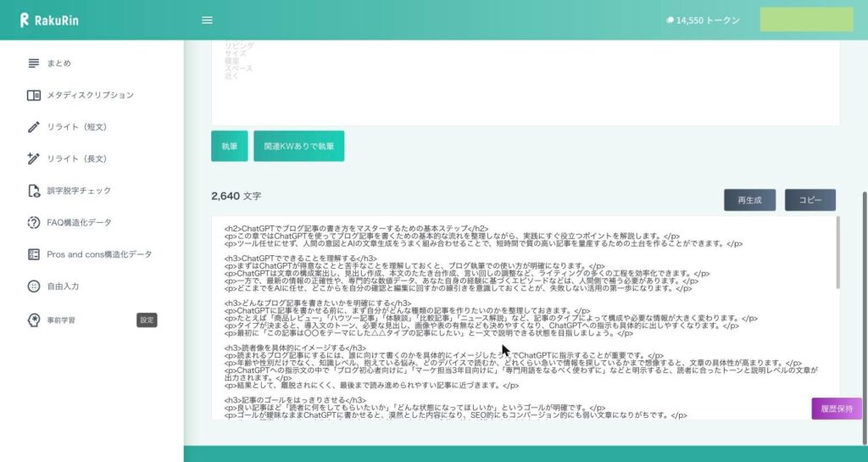Screen dimensions: 868x462
Task: Click the h2 heading line in the output
Action: pyautogui.click(x=357, y=229)
